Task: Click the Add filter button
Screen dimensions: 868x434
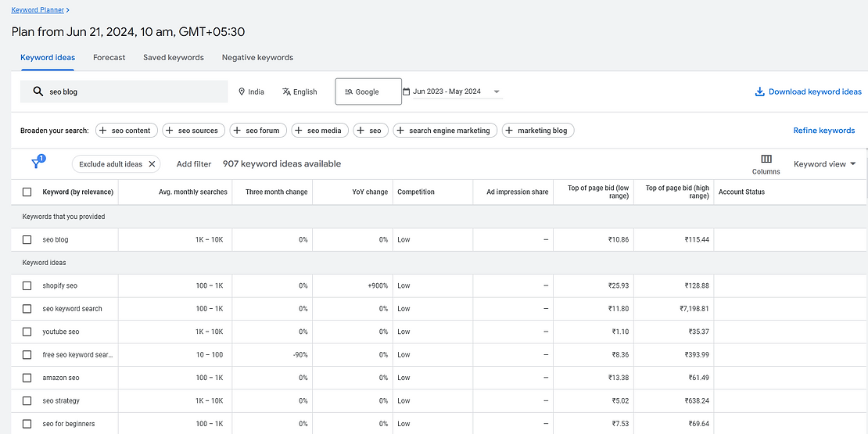Action: coord(194,164)
